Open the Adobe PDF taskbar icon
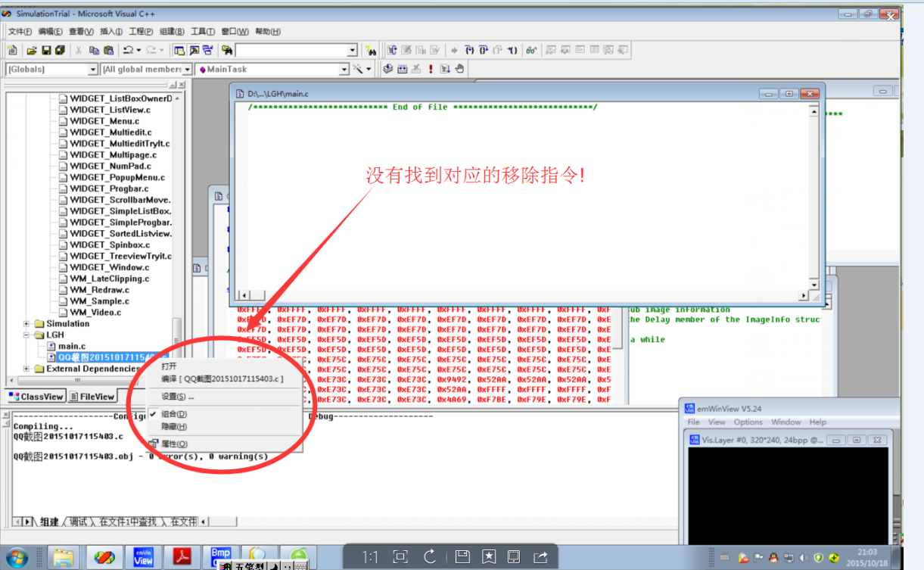 tap(183, 558)
